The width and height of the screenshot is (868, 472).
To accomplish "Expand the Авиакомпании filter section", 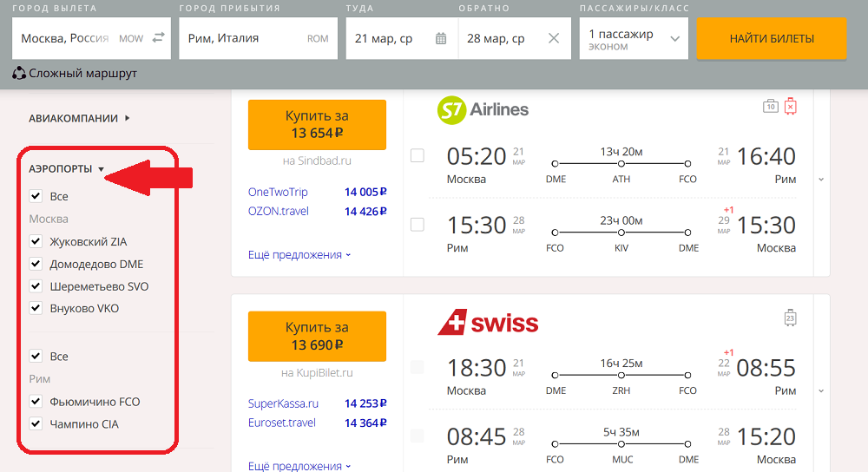I will click(x=79, y=118).
